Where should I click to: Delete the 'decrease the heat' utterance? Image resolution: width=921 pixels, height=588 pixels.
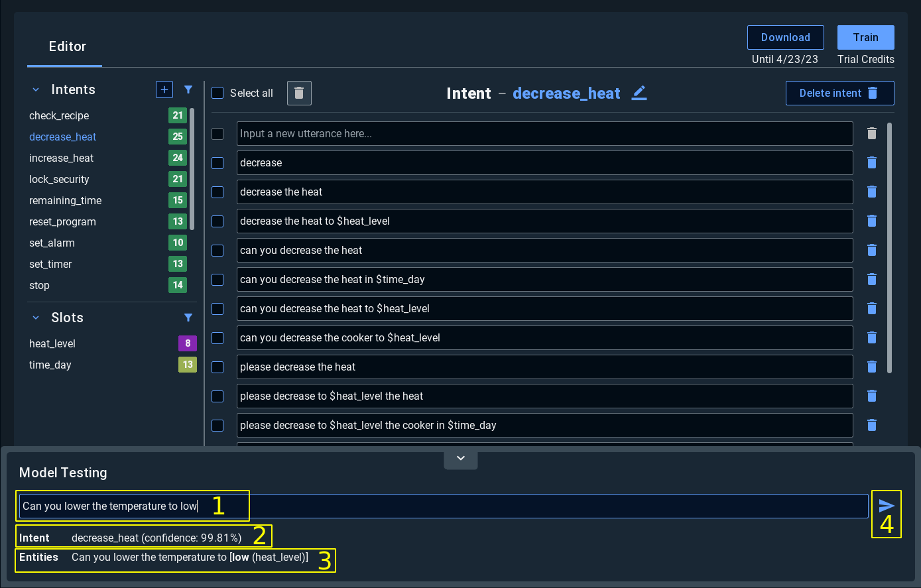coord(872,192)
